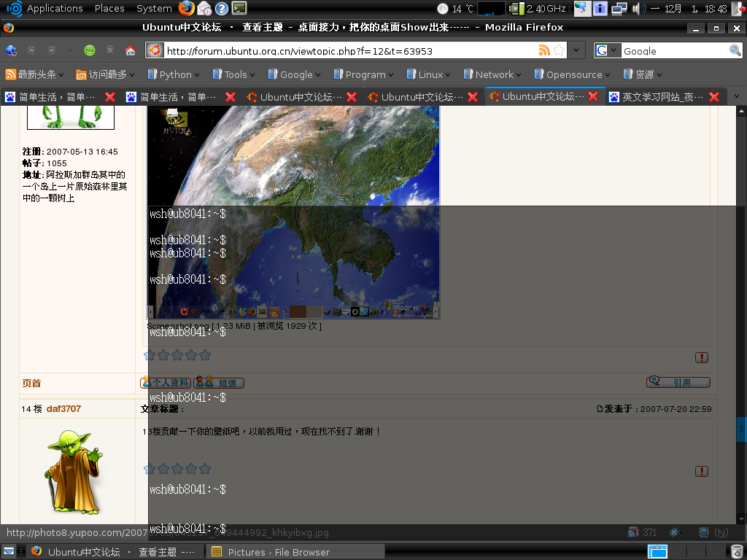This screenshot has height=560, width=747.
Task: Close the second 简单生活 tab
Action: coord(231,97)
